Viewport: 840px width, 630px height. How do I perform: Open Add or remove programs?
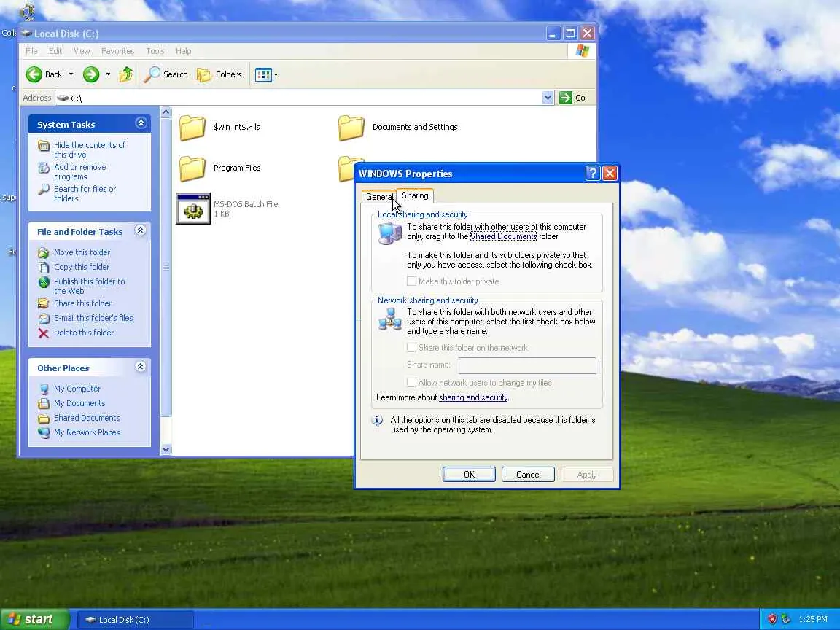coord(79,171)
